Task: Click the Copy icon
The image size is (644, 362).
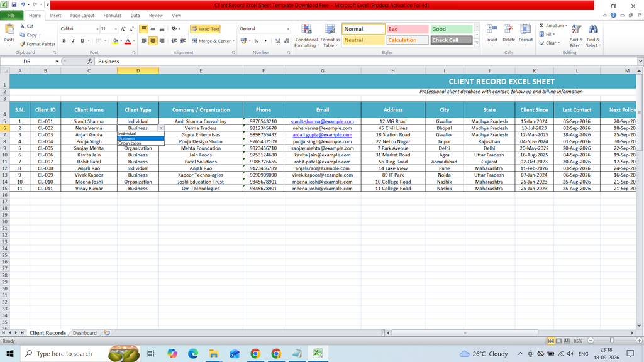Action: click(23, 35)
